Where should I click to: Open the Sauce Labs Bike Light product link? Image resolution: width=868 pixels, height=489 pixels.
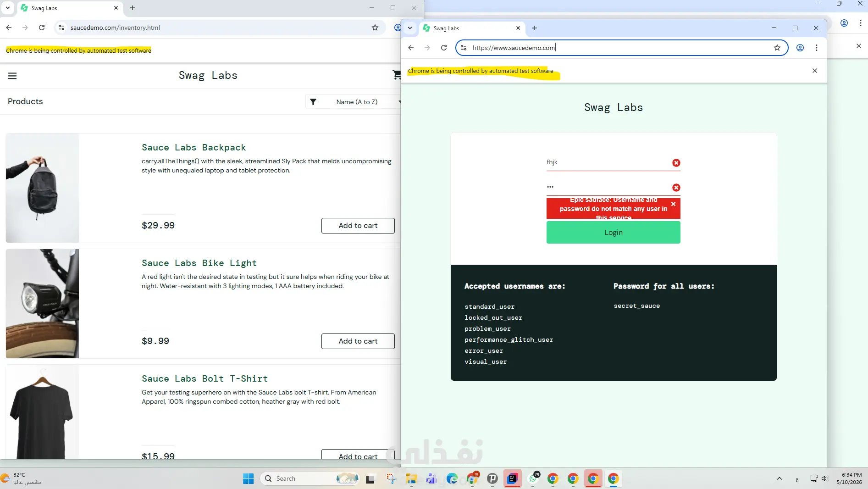coord(199,263)
